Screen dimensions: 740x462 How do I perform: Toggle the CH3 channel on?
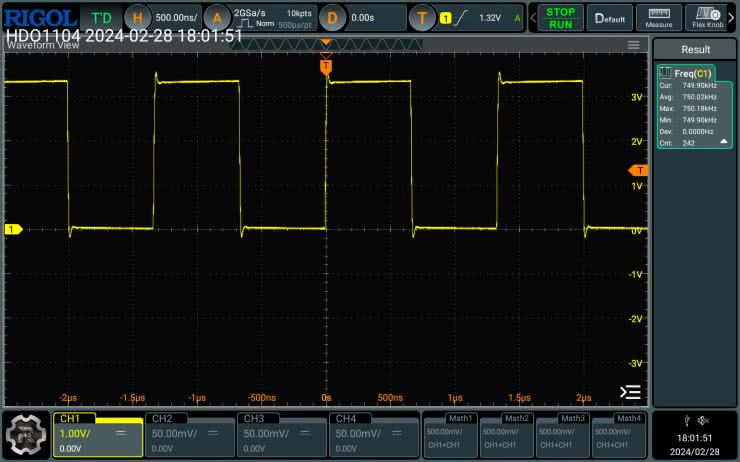[x=283, y=433]
